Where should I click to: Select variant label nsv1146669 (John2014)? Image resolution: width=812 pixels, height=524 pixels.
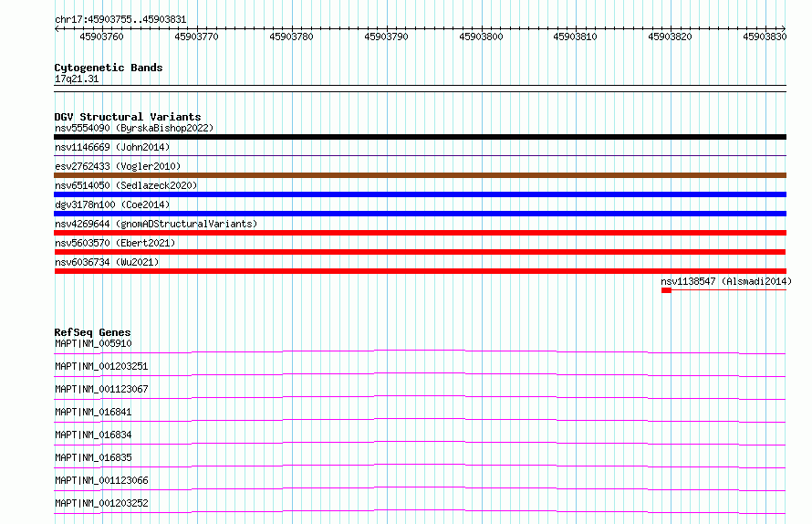click(112, 147)
